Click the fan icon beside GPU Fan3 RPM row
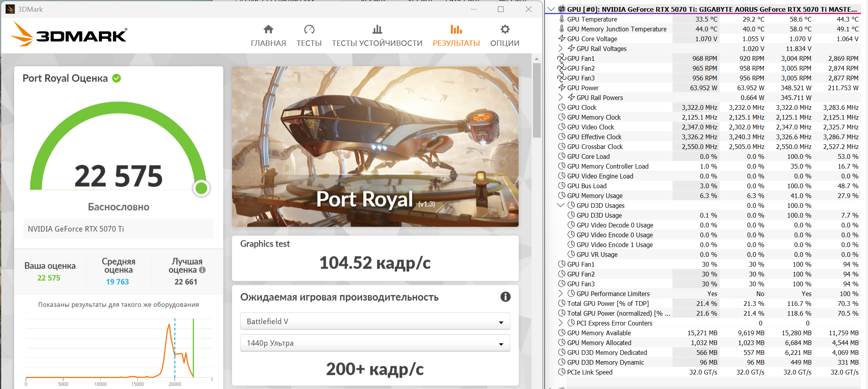The image size is (868, 389). [562, 78]
